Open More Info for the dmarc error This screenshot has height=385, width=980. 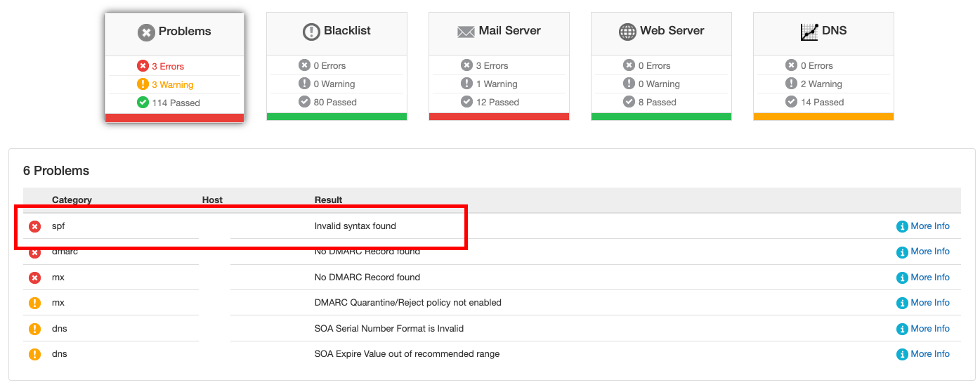tap(929, 252)
